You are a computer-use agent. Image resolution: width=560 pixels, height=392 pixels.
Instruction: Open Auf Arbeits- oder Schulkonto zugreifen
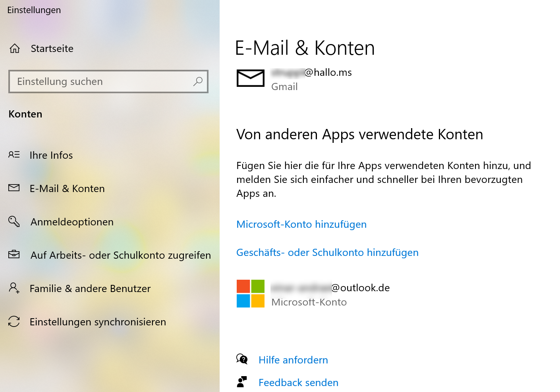point(121,255)
